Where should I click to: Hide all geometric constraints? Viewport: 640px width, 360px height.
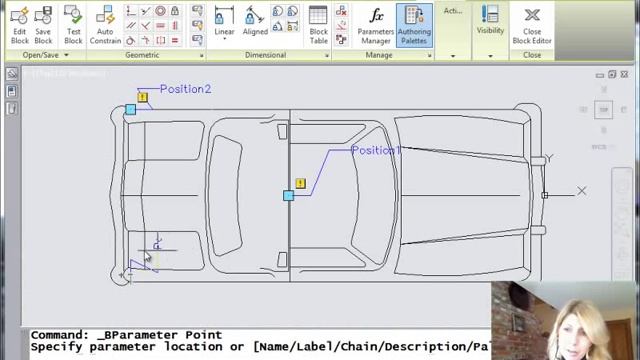coord(198,40)
